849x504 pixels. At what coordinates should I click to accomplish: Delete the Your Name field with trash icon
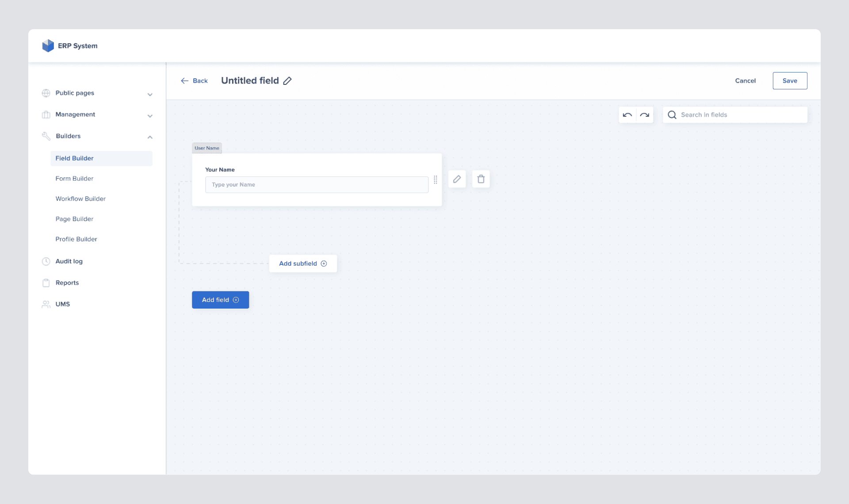[481, 179]
